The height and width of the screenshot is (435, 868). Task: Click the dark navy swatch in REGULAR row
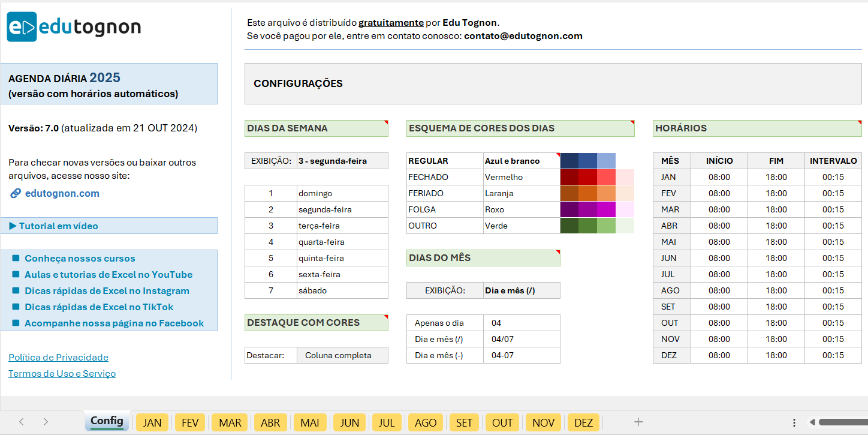tap(569, 161)
